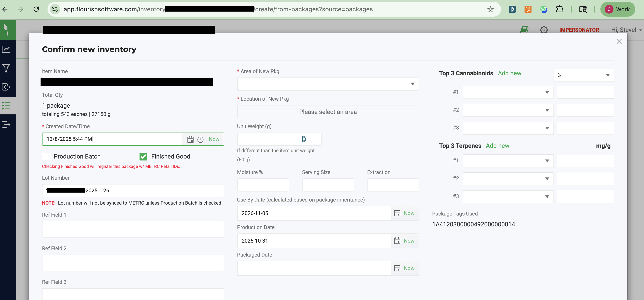
Task: Bookmark page with star icon
Action: [x=490, y=9]
